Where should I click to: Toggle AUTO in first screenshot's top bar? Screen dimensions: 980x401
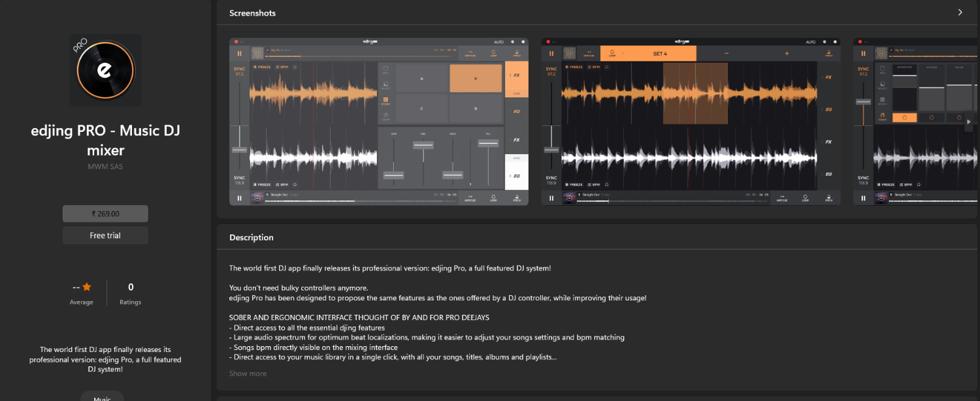coord(498,42)
